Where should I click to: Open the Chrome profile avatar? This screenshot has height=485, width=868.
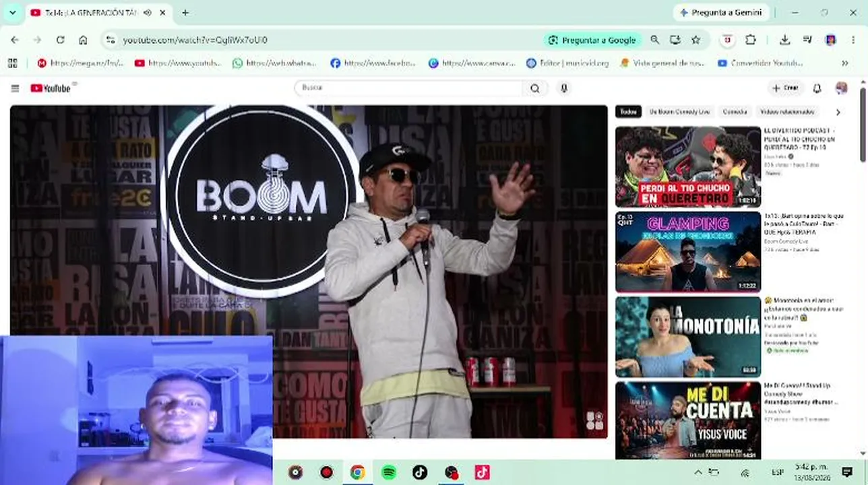coord(831,40)
